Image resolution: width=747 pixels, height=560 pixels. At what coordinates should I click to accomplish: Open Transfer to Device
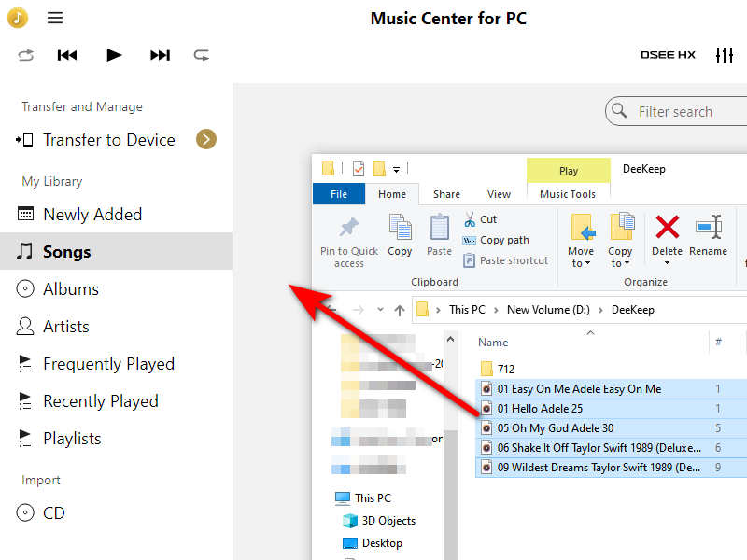click(109, 139)
